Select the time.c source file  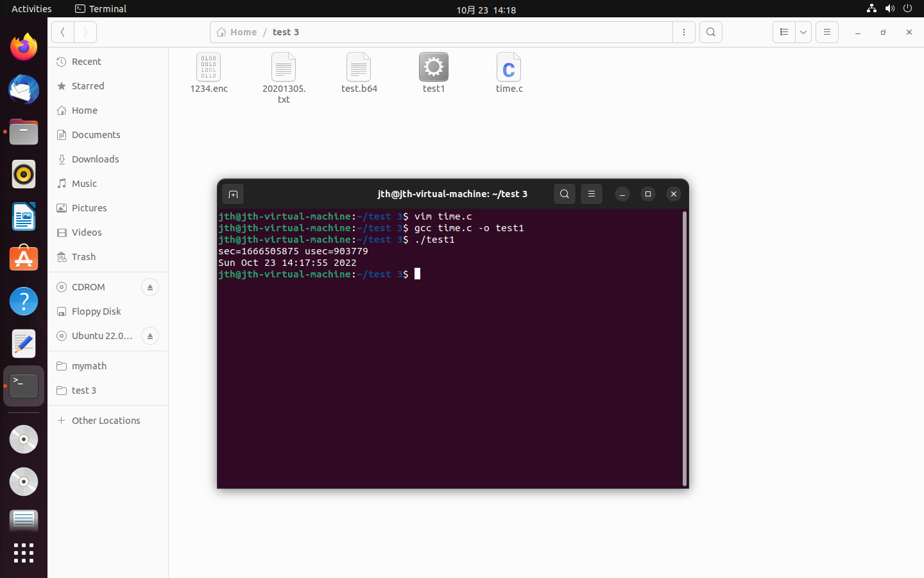click(509, 73)
